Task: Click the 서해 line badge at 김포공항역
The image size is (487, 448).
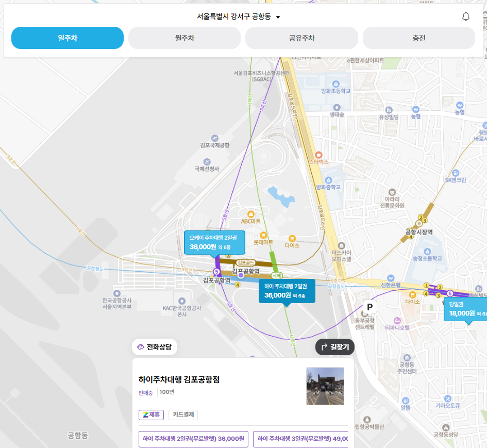Action: [276, 275]
